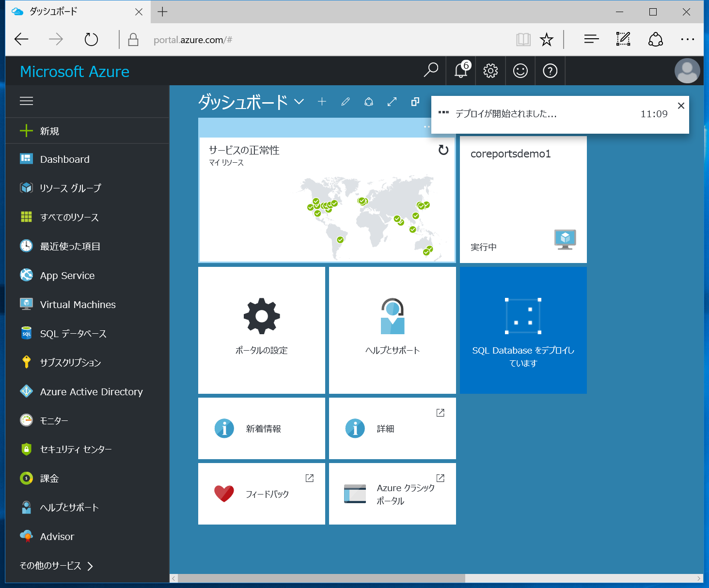Dismiss the deployment started notification

pyautogui.click(x=681, y=106)
